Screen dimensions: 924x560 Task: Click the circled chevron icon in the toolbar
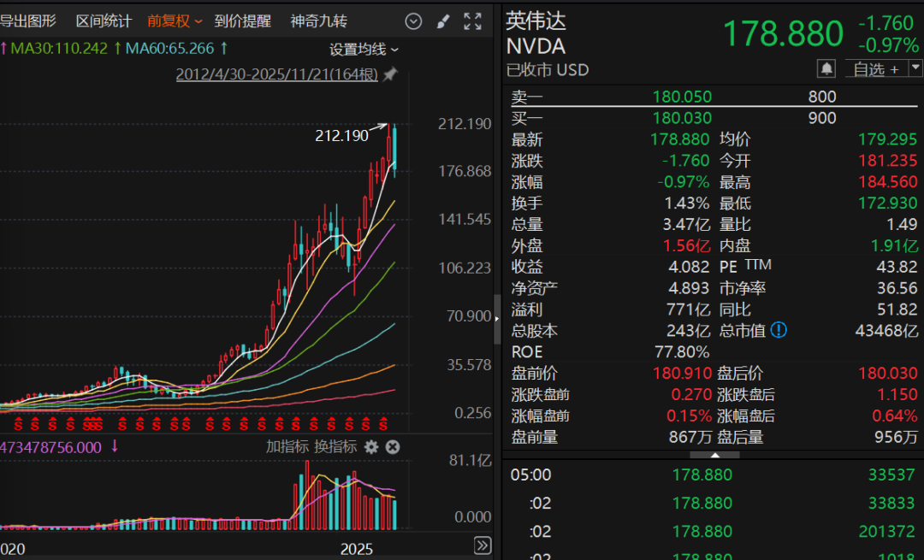coord(413,21)
